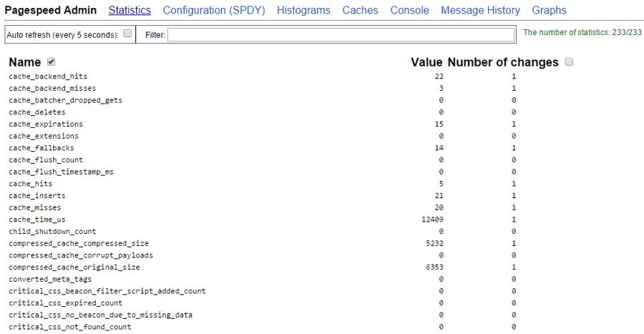Click the value 21 for cache_inserts
The height and width of the screenshot is (334, 644).
click(439, 195)
